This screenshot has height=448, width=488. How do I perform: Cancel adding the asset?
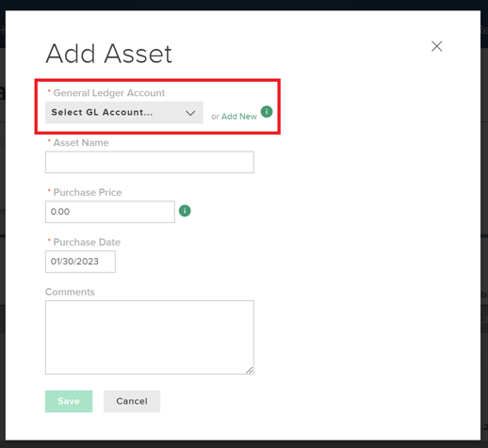point(132,401)
